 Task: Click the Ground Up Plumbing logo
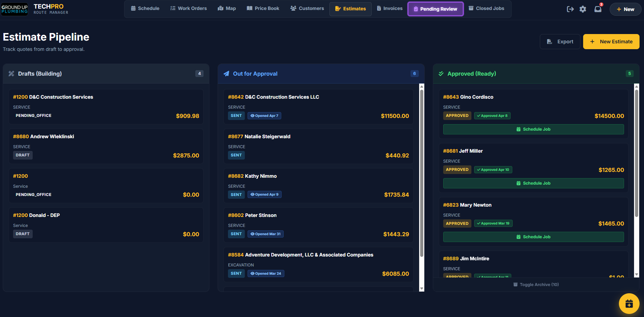click(14, 9)
